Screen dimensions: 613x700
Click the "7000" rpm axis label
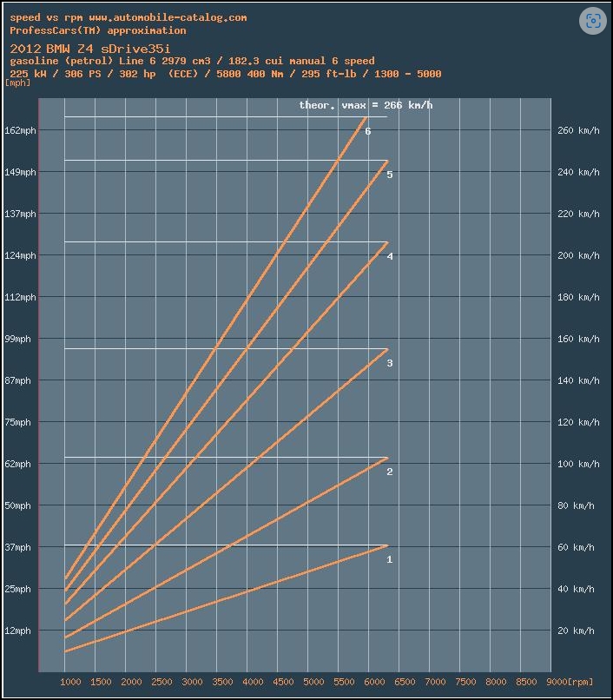click(x=435, y=682)
